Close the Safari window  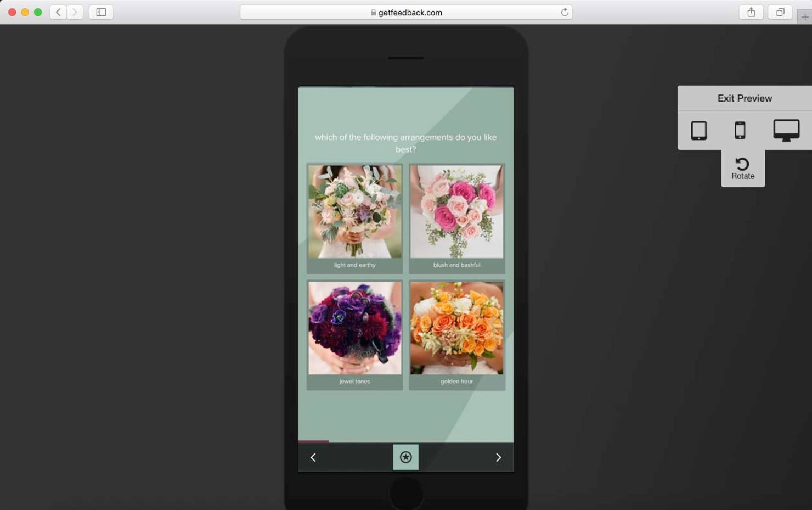[12, 12]
